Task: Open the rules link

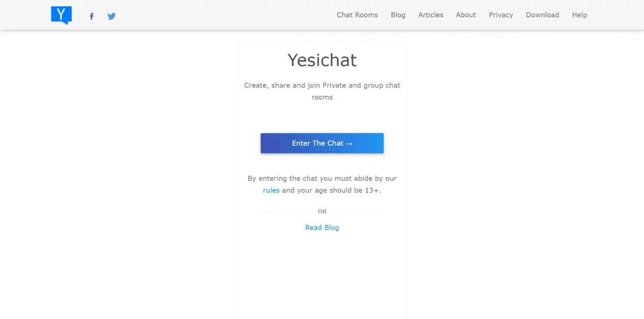Action: point(271,190)
